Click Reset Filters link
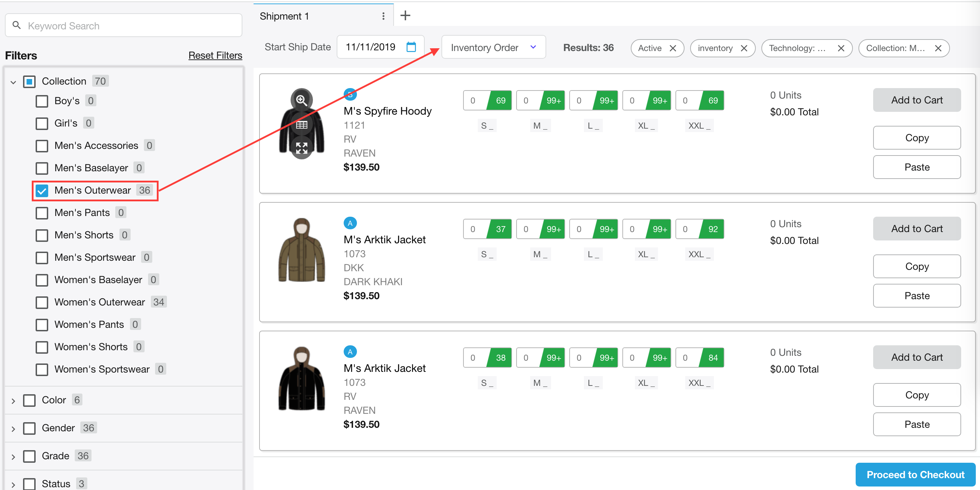Screen dimensions: 980x490 (215, 56)
